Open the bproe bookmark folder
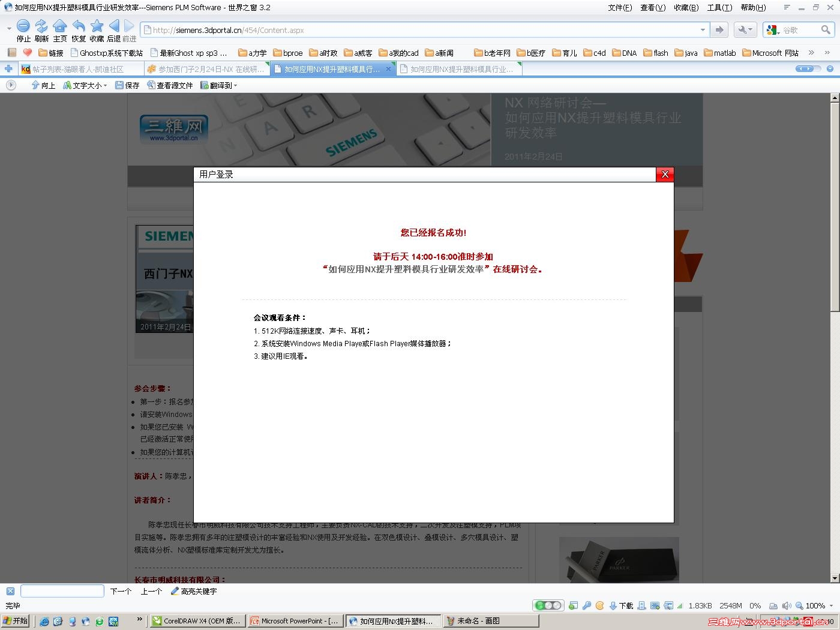The height and width of the screenshot is (630, 840). tap(288, 53)
